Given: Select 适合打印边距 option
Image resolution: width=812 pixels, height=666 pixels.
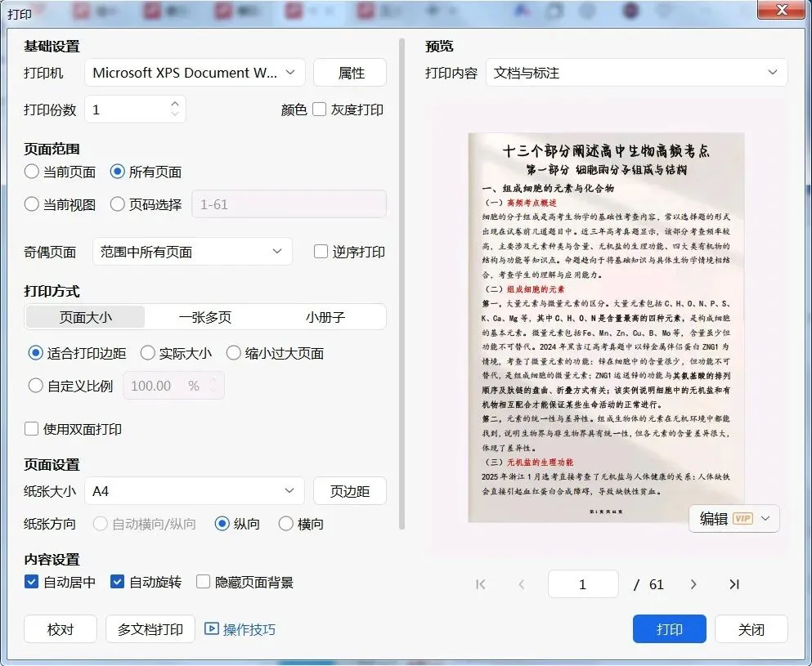Looking at the screenshot, I should coord(35,354).
